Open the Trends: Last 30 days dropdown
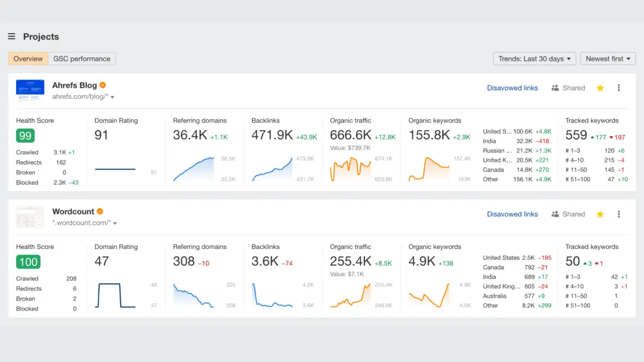 pyautogui.click(x=534, y=58)
